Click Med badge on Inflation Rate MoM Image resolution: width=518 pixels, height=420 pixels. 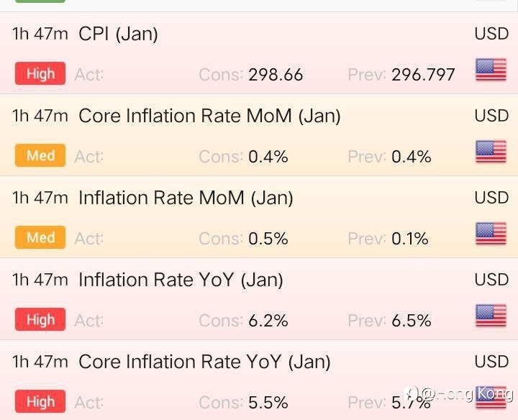coord(40,237)
